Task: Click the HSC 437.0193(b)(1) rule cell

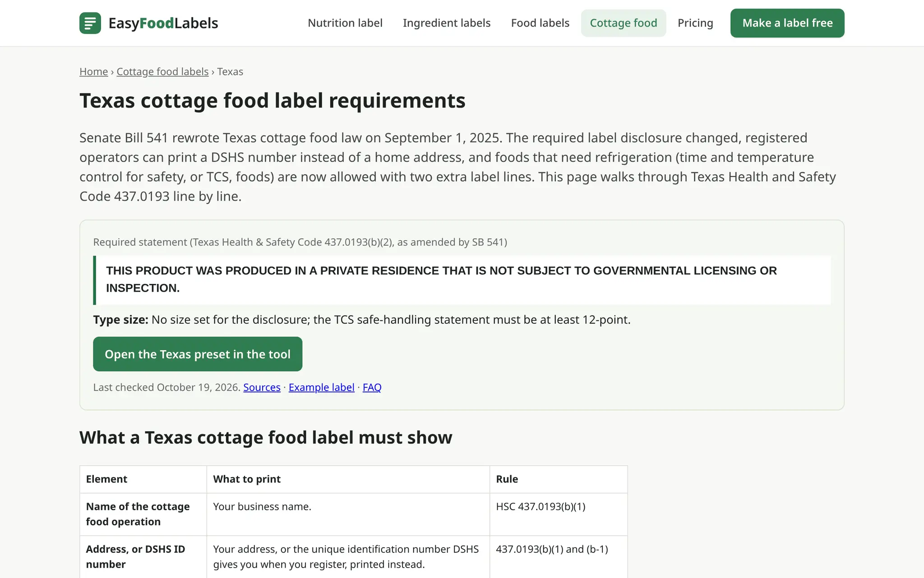Action: pos(559,514)
